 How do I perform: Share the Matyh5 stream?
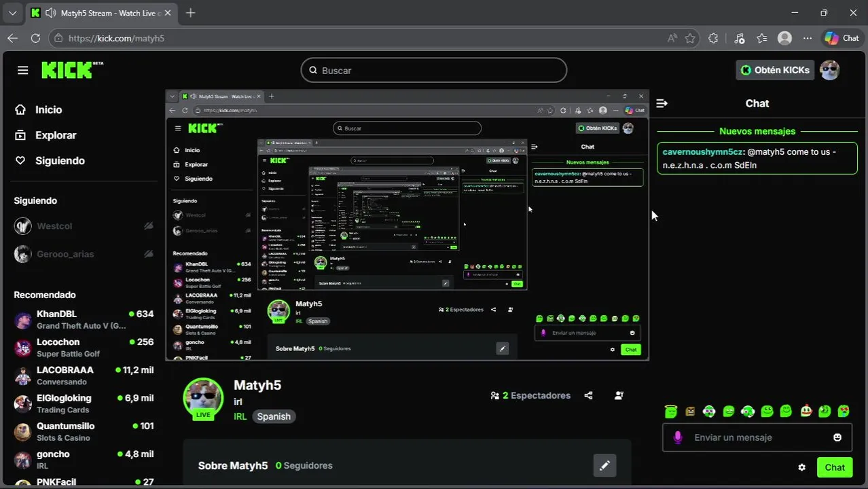588,395
